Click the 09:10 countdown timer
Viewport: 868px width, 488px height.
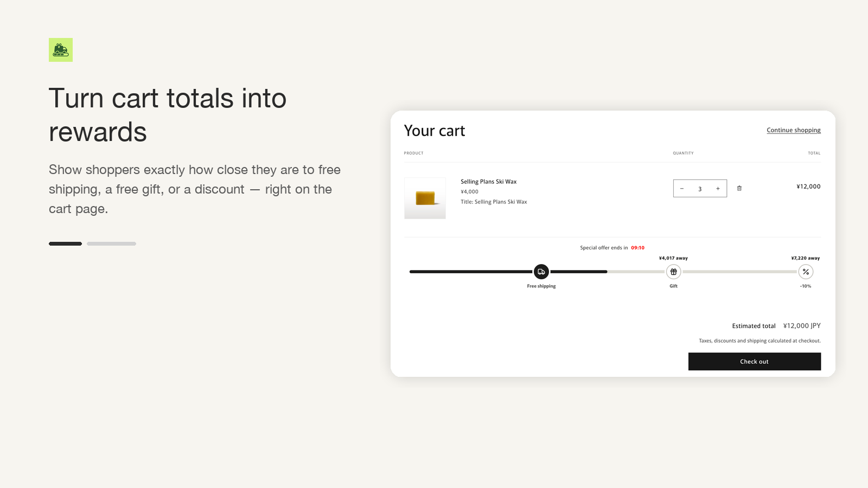click(637, 248)
